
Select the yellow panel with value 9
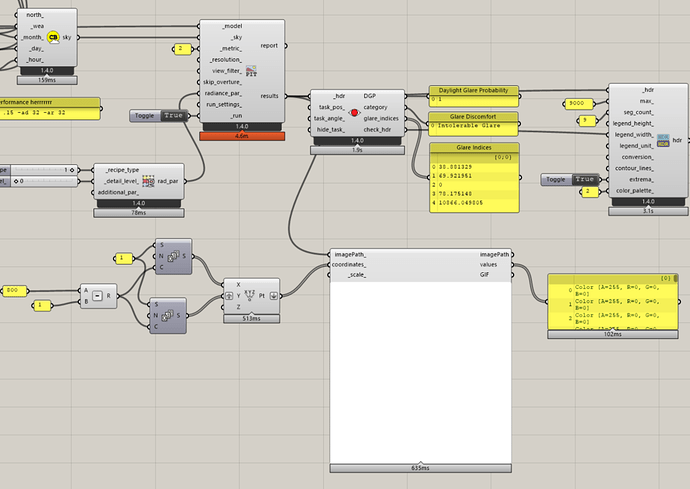[x=587, y=120]
